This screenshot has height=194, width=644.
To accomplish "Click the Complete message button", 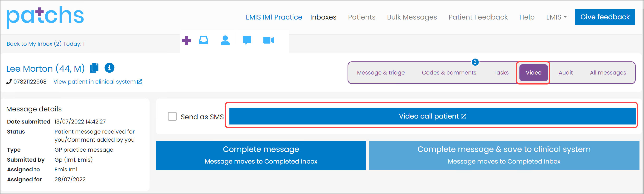I will pyautogui.click(x=261, y=155).
